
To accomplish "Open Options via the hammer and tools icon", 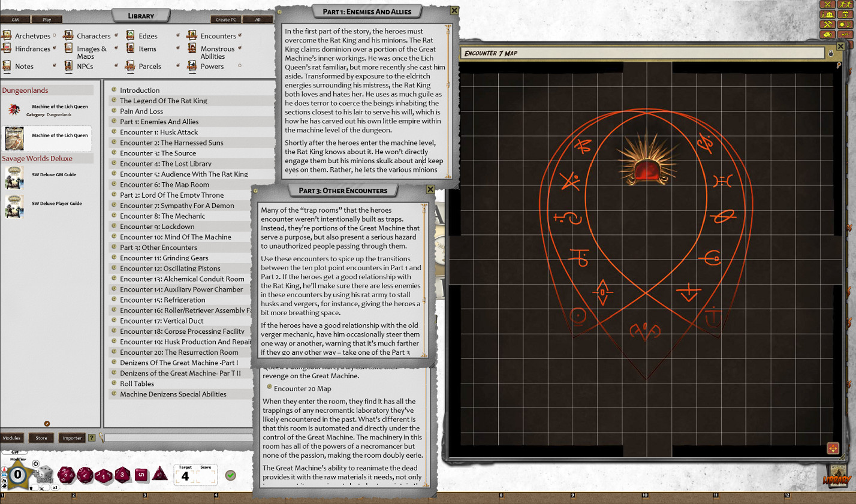I will (827, 24).
